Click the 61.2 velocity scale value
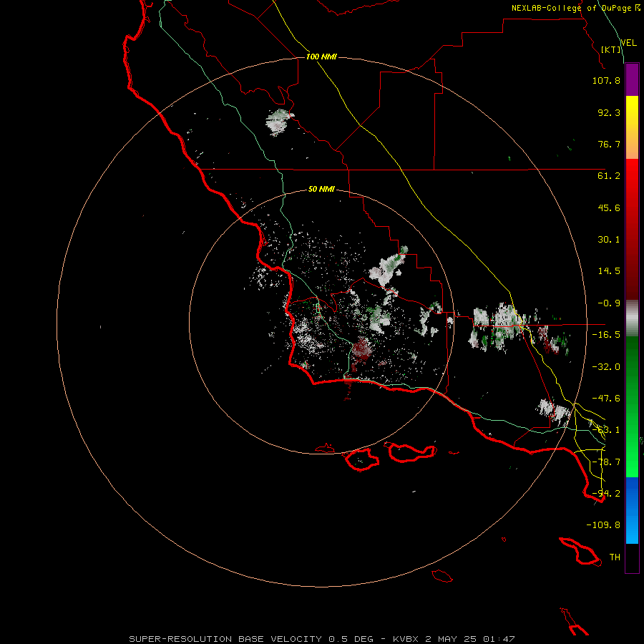 pyautogui.click(x=609, y=176)
